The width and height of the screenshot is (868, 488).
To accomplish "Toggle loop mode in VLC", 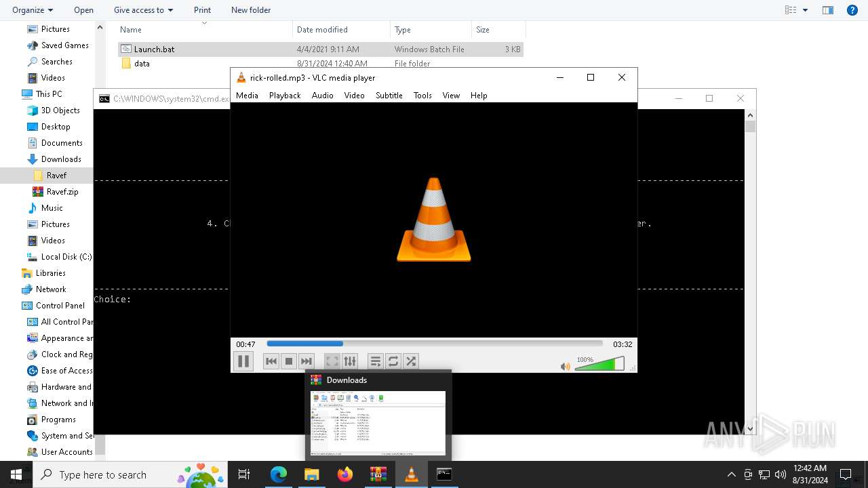I will pos(393,361).
